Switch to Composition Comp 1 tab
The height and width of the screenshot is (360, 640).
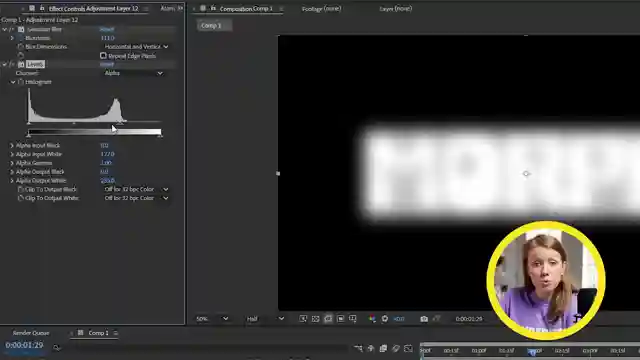pyautogui.click(x=246, y=9)
